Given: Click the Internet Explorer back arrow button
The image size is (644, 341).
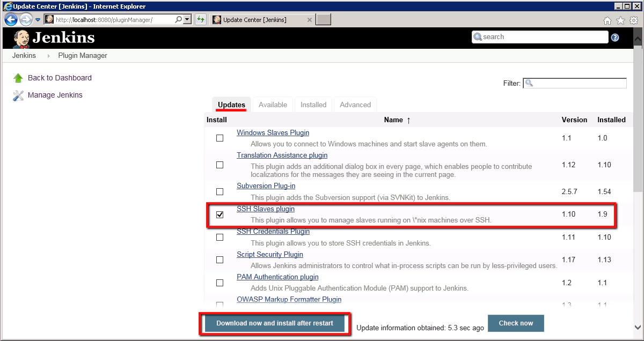Looking at the screenshot, I should 11,20.
